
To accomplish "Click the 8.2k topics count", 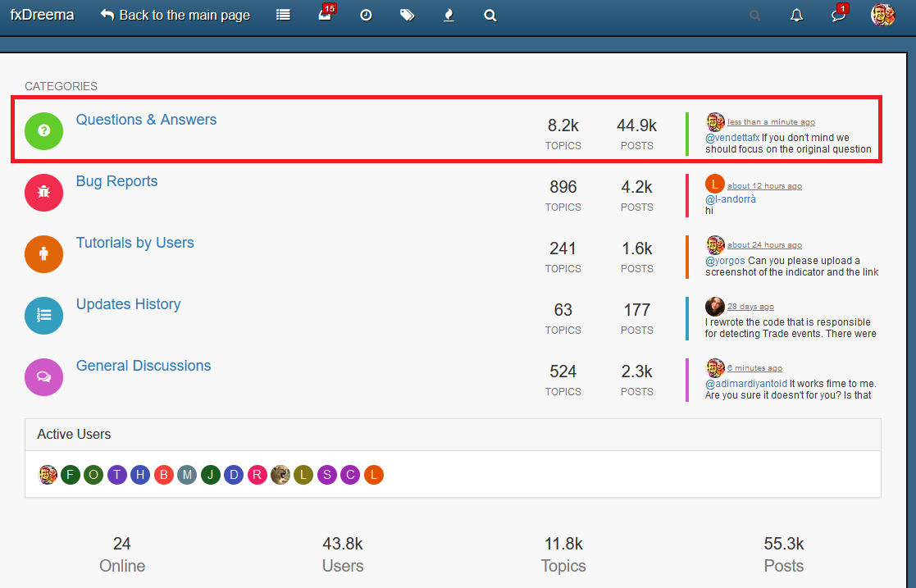I will point(563,125).
